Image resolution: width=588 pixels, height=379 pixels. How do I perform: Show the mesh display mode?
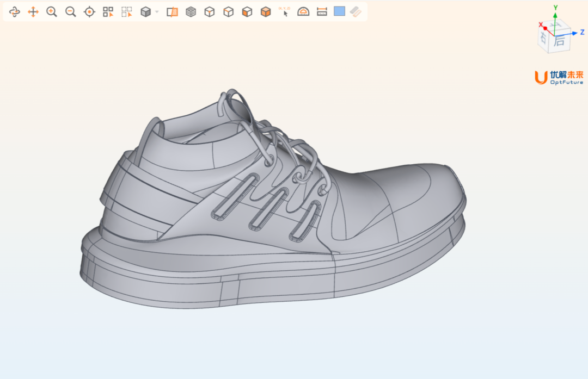(x=191, y=12)
